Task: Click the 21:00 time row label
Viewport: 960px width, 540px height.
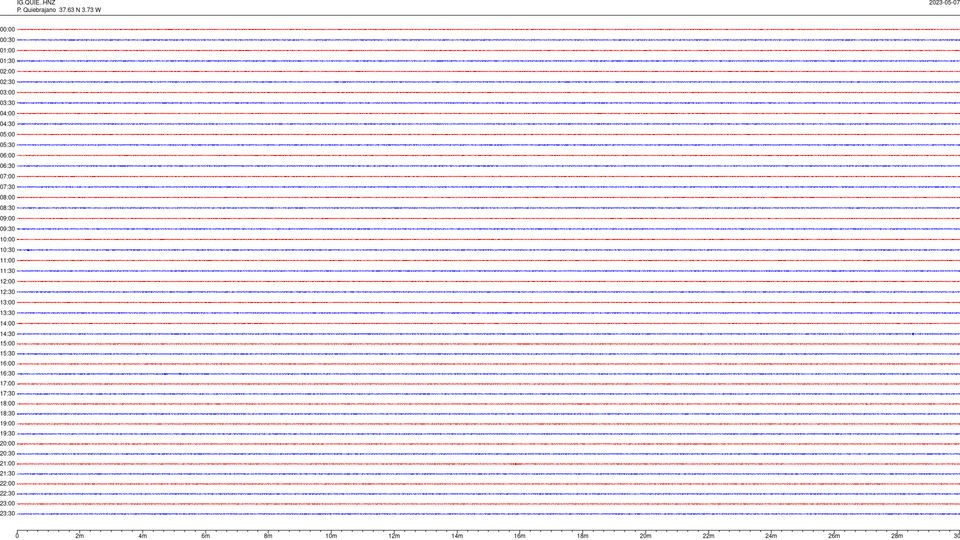Action: (x=7, y=464)
